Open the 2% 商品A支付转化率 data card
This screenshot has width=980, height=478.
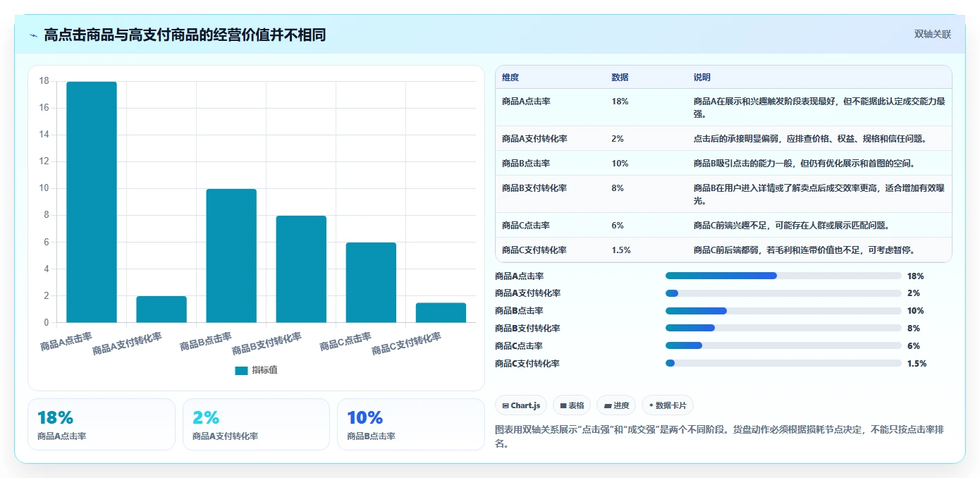click(256, 424)
